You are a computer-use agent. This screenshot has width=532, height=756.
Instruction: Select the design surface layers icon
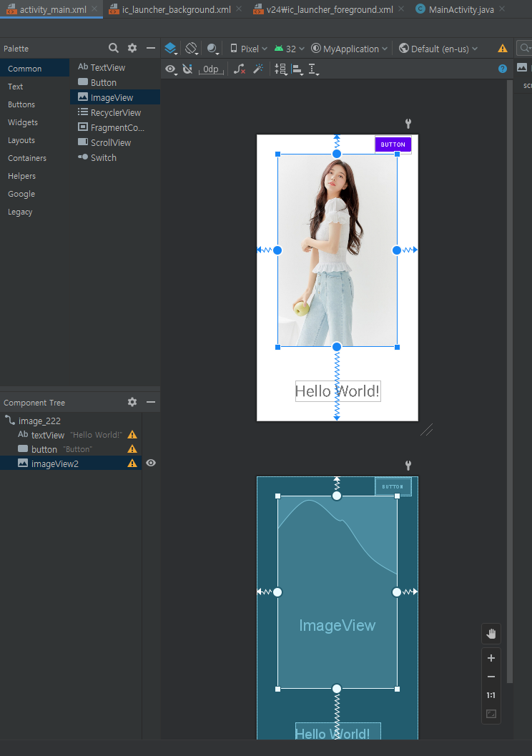click(171, 48)
